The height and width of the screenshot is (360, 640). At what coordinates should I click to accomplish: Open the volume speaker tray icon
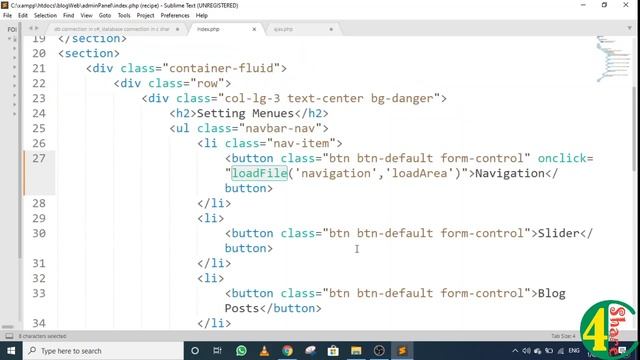coord(527,351)
